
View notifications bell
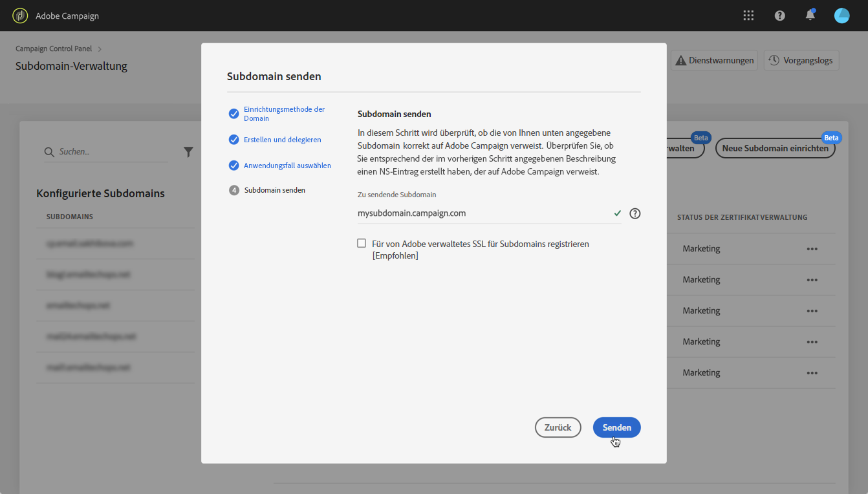coord(810,15)
